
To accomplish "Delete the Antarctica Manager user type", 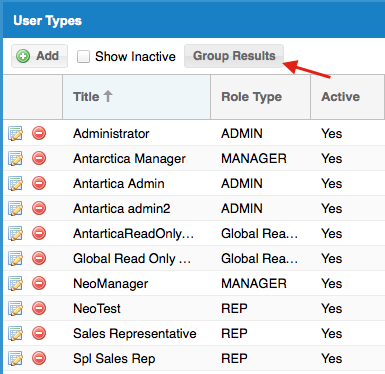I will tap(39, 158).
